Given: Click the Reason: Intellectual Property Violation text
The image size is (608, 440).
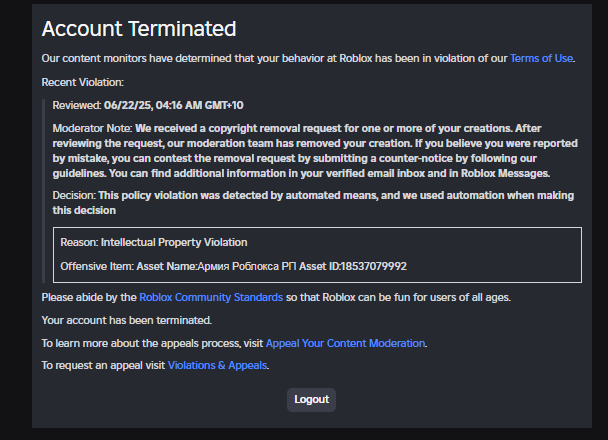Looking at the screenshot, I should (x=154, y=242).
